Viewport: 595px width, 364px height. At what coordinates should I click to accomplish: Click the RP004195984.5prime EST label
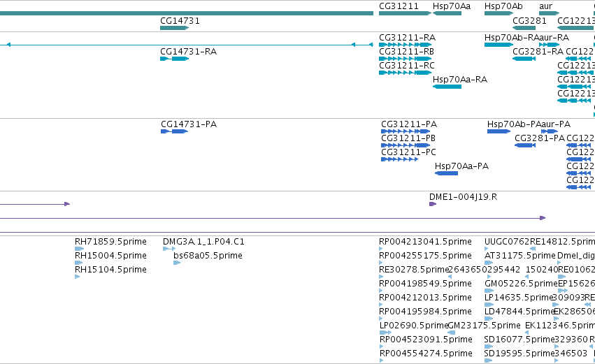tap(425, 312)
